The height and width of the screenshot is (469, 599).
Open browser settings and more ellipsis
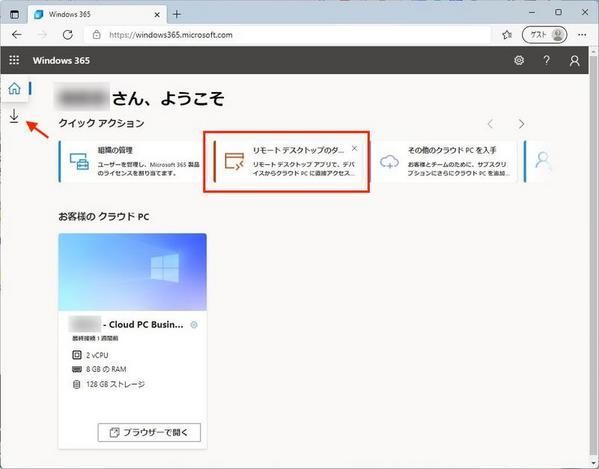pos(582,35)
